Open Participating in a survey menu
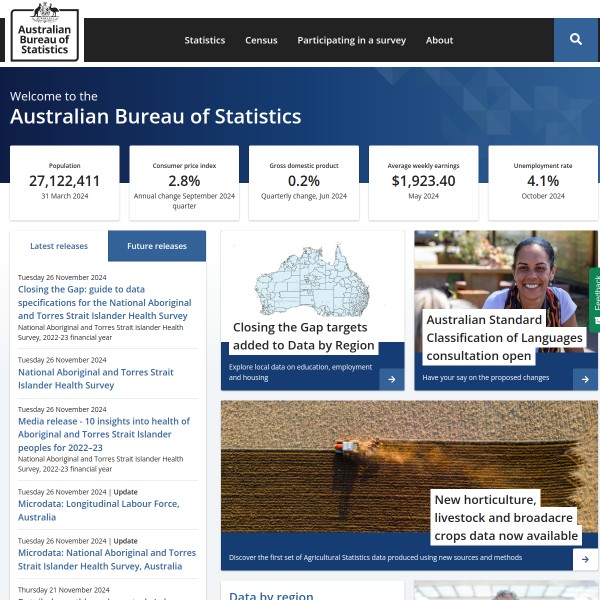The height and width of the screenshot is (600, 600). (351, 41)
